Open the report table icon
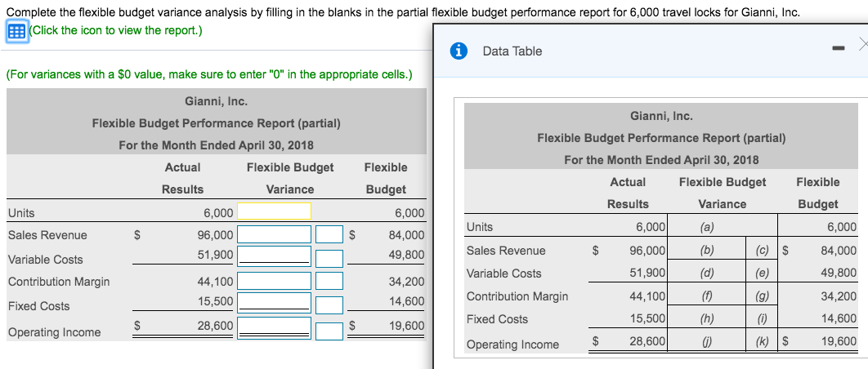Screen dimensions: 868x369 (15, 31)
